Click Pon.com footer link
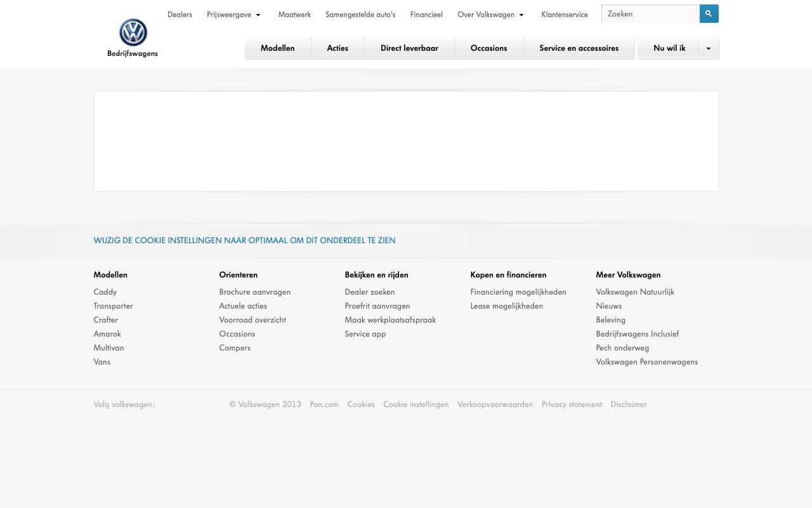 [x=324, y=404]
